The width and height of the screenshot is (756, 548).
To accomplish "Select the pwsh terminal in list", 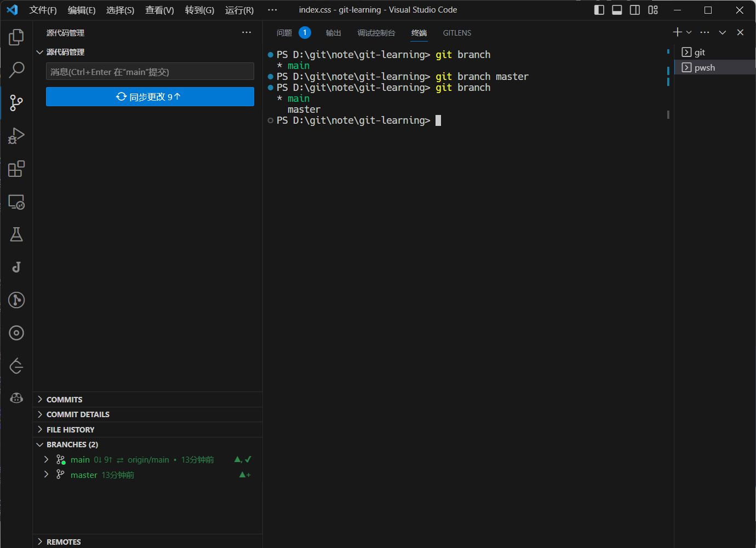I will (705, 67).
